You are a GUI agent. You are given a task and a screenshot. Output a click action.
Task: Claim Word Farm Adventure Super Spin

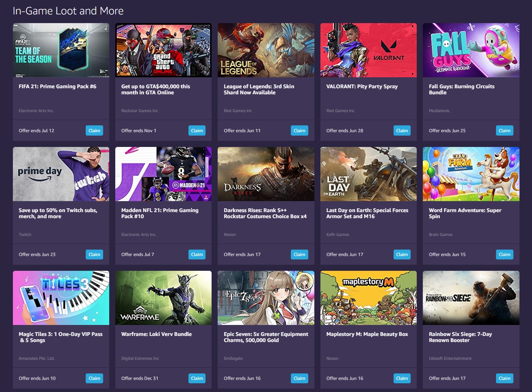(505, 255)
